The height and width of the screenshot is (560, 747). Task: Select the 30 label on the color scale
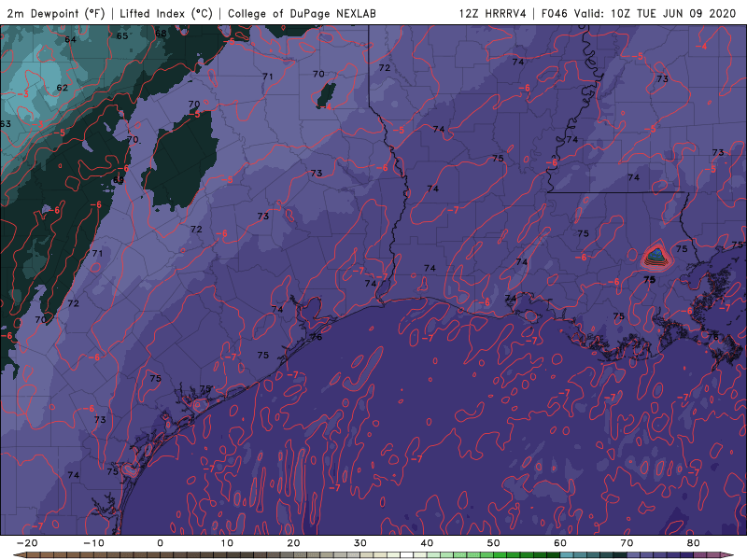(x=360, y=543)
